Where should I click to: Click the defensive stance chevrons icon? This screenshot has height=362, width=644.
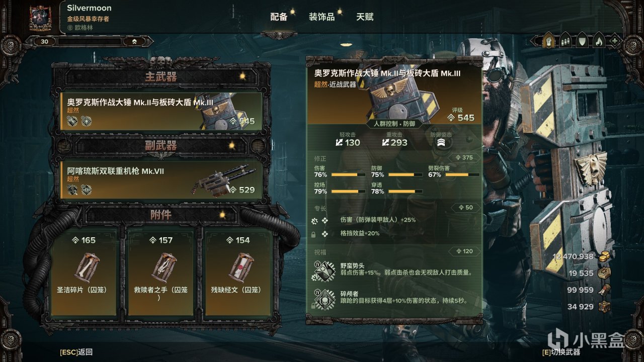441,142
